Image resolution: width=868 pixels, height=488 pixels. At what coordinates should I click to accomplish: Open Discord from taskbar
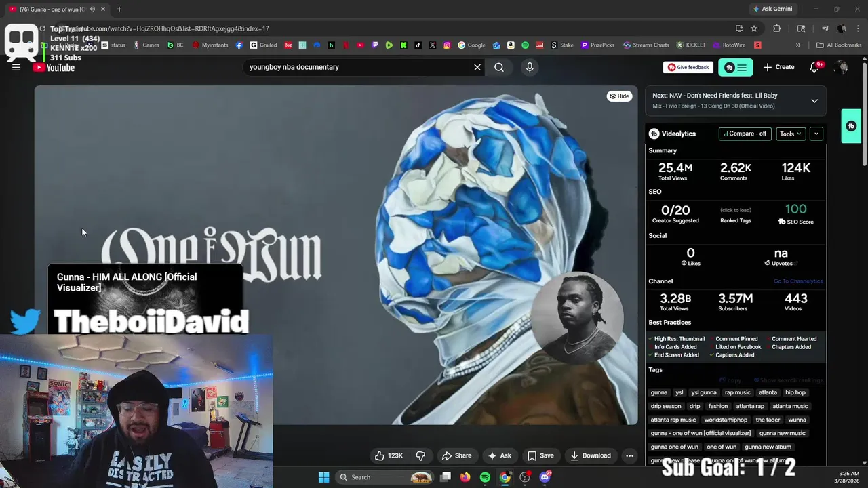click(545, 477)
